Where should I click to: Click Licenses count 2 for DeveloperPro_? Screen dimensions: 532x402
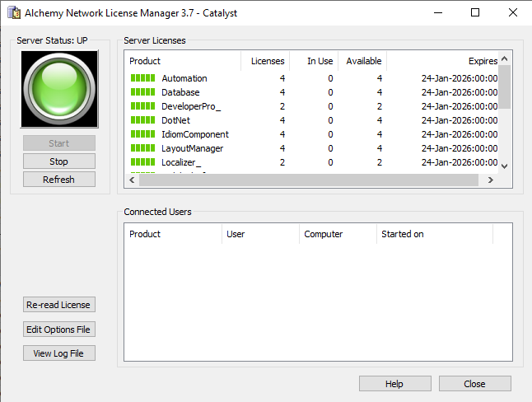click(282, 106)
